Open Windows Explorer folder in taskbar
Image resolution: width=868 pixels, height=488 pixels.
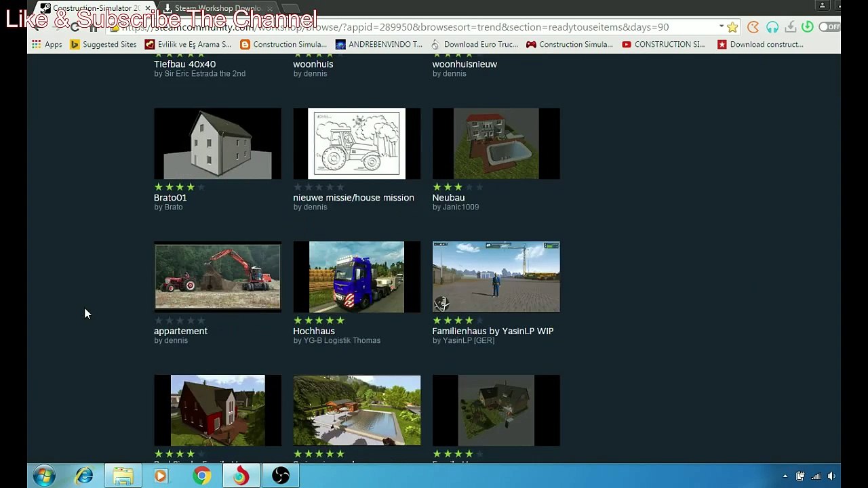(x=123, y=476)
